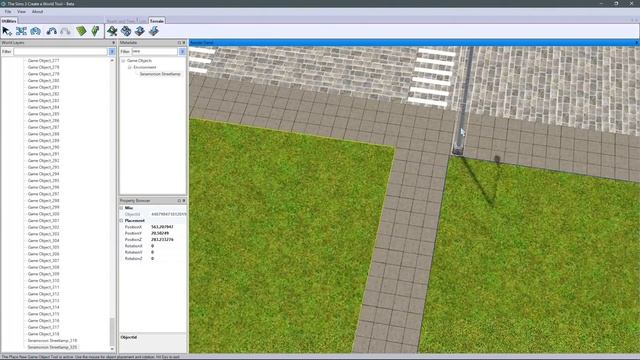Close the Metadata panel

(x=184, y=42)
